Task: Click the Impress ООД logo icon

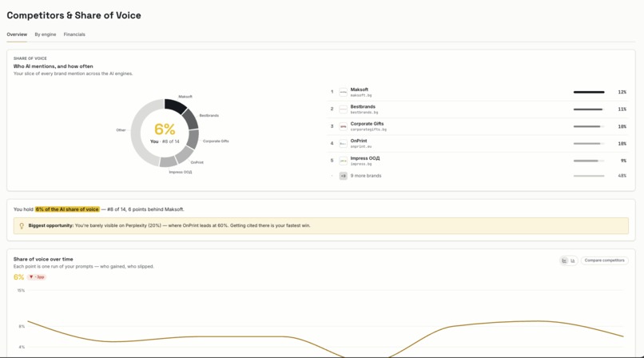Action: 343,161
